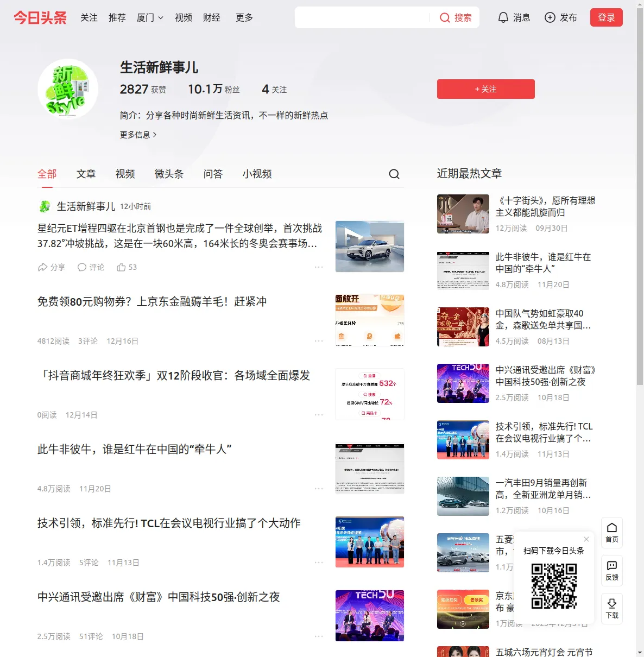644x657 pixels.
Task: Open more options for 免费领80元购物券 article
Action: (319, 341)
